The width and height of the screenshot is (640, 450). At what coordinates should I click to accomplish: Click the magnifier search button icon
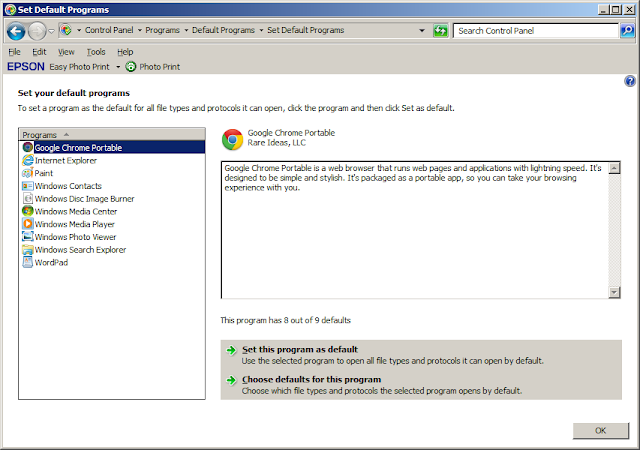[627, 31]
